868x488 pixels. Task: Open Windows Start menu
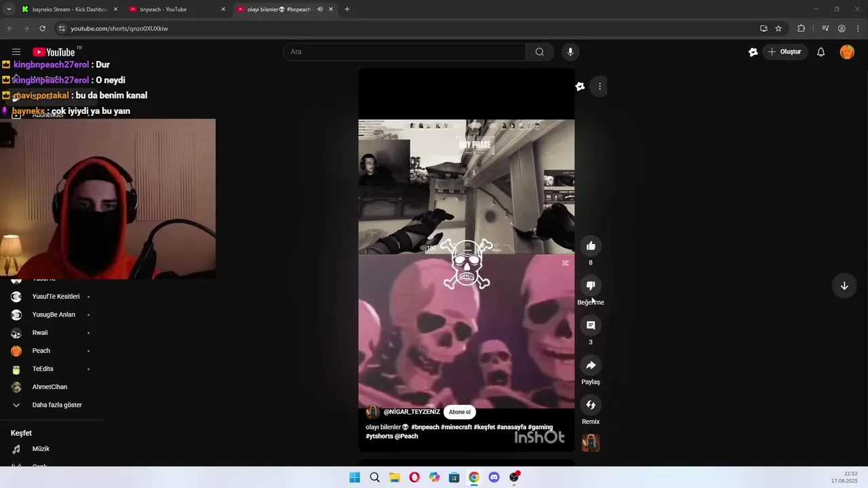355,477
